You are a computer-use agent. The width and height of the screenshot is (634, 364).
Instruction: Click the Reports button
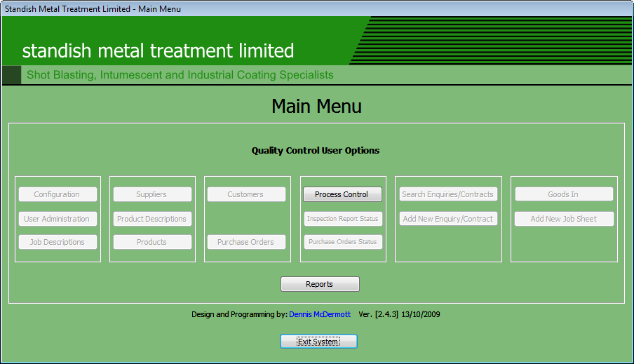[x=320, y=284]
